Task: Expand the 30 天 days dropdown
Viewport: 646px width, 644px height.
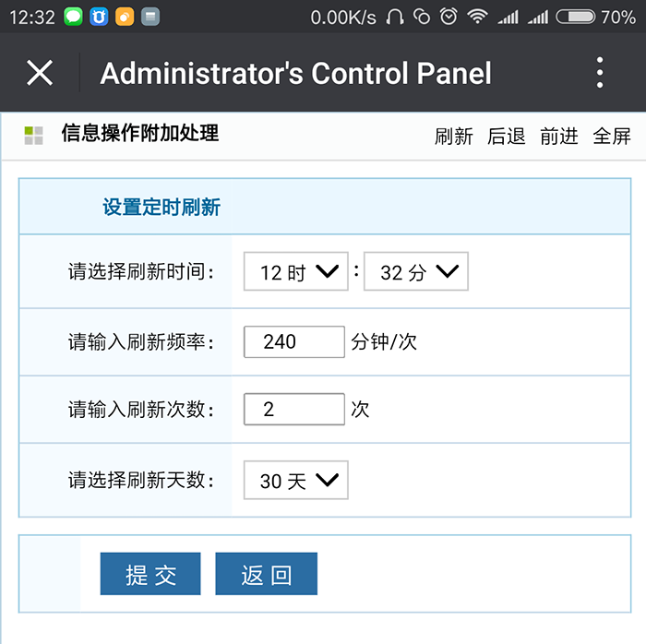Action: point(296,480)
